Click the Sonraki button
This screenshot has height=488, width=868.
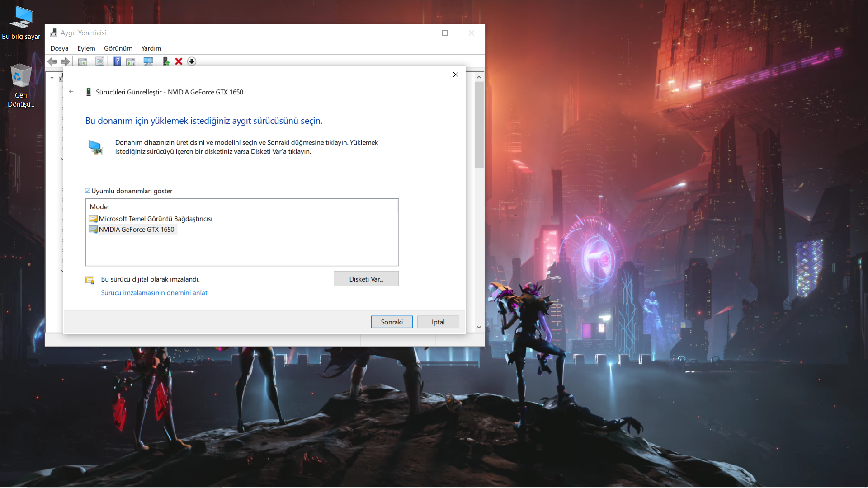tap(392, 322)
